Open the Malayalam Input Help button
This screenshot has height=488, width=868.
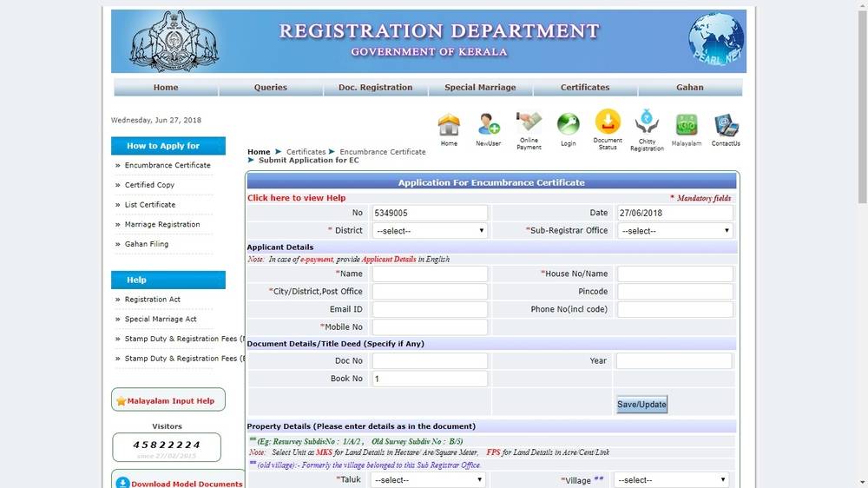(x=168, y=399)
